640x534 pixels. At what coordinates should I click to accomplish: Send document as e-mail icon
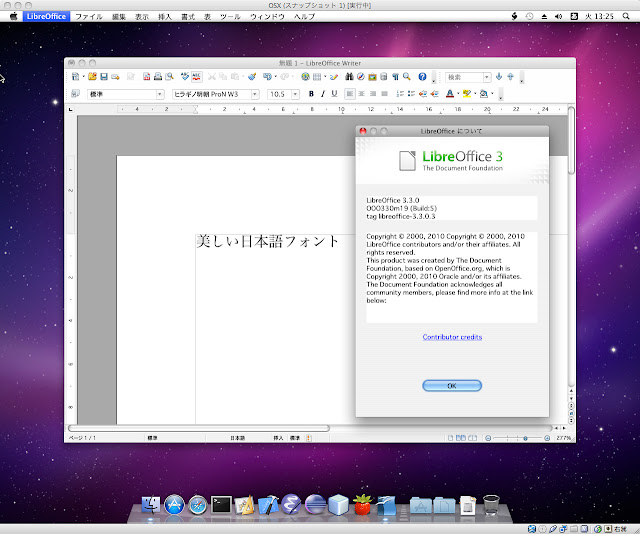point(116,76)
